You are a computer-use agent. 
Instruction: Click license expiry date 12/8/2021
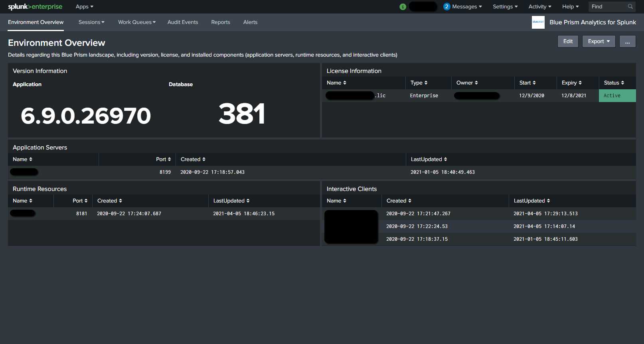pos(574,96)
